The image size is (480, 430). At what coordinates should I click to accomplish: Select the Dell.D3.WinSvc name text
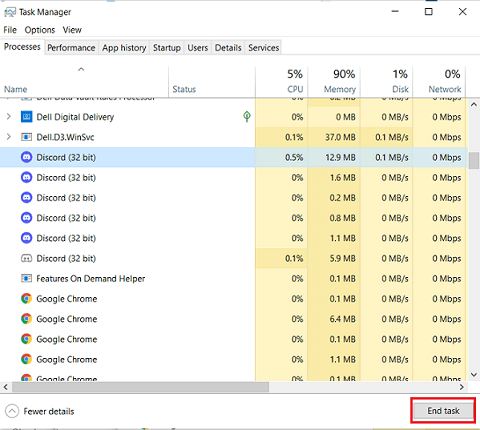(x=65, y=137)
